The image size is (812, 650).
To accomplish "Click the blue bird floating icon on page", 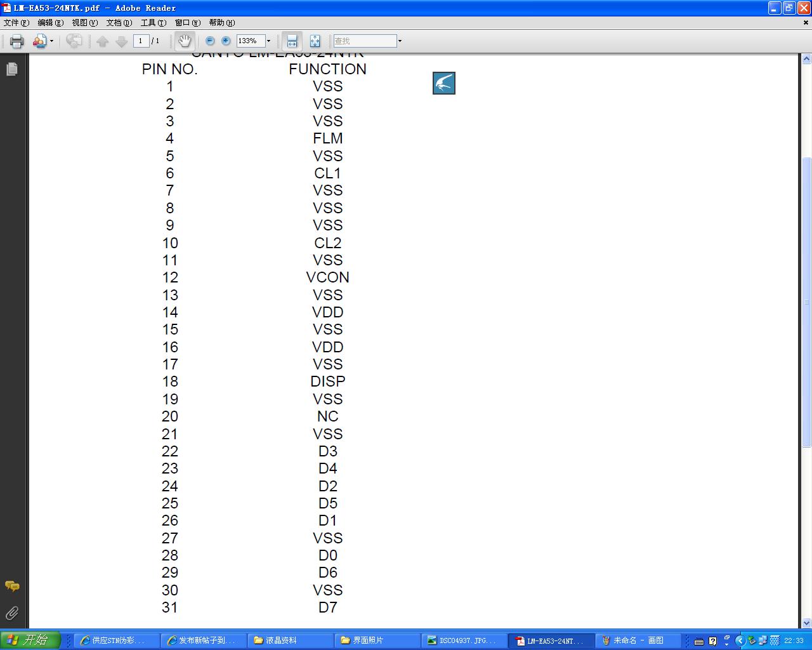I will (444, 83).
